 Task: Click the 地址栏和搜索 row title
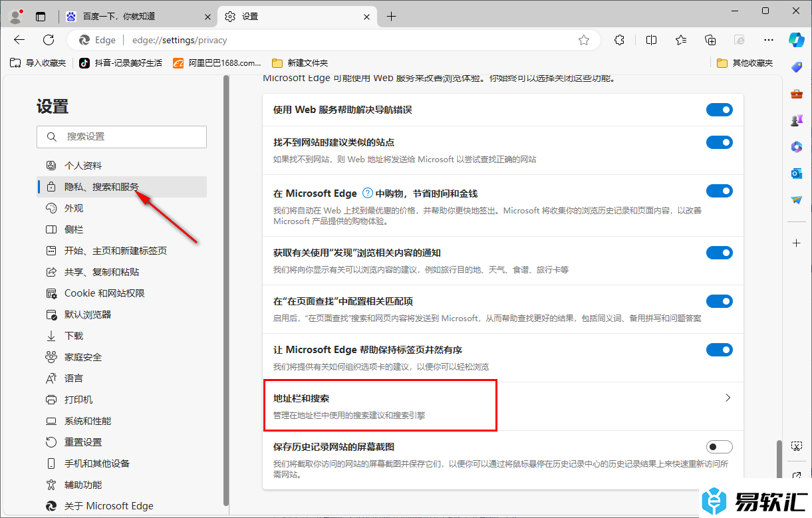[x=301, y=398]
